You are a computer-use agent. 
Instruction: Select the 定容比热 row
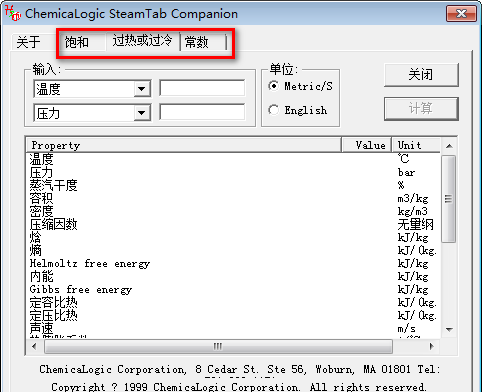[x=233, y=302]
